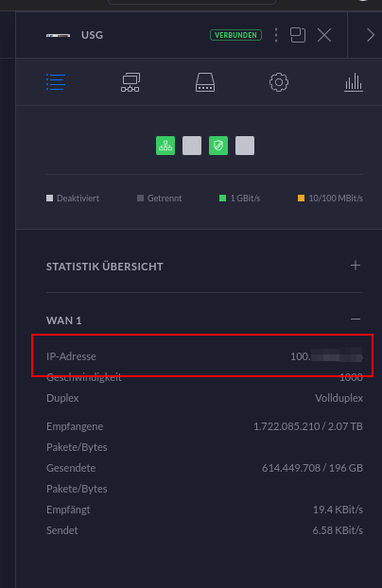Click the 1 GBit/s green legend swatch
The image size is (382, 588).
click(x=222, y=198)
